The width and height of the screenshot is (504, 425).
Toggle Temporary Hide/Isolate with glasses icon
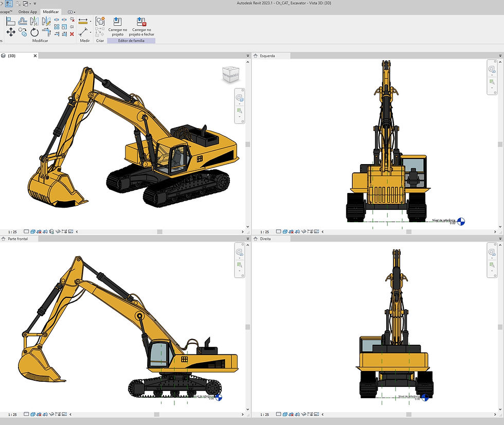51,232
